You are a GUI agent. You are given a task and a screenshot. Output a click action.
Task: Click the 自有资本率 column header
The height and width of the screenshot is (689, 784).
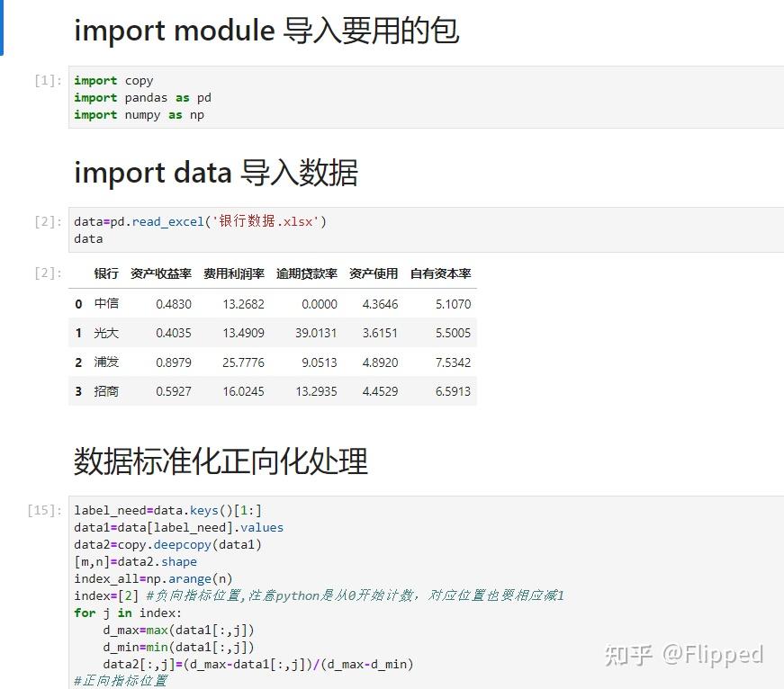(440, 273)
